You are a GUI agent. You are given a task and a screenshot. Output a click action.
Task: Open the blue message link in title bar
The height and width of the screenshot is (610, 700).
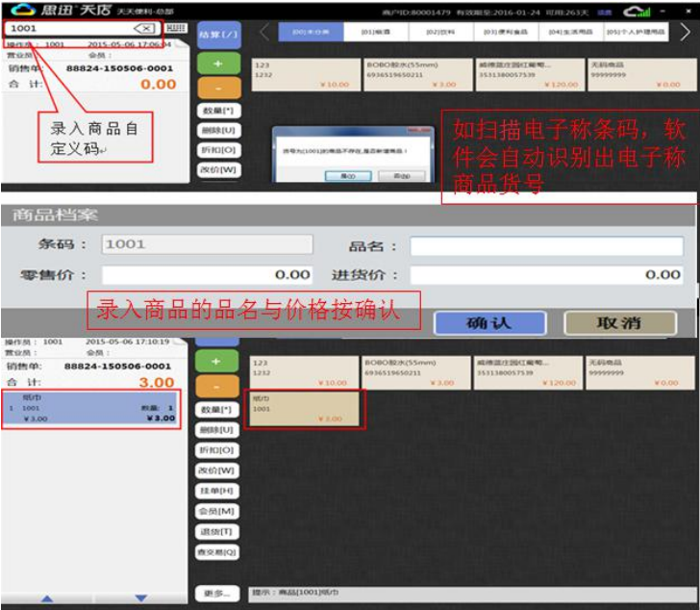click(605, 13)
